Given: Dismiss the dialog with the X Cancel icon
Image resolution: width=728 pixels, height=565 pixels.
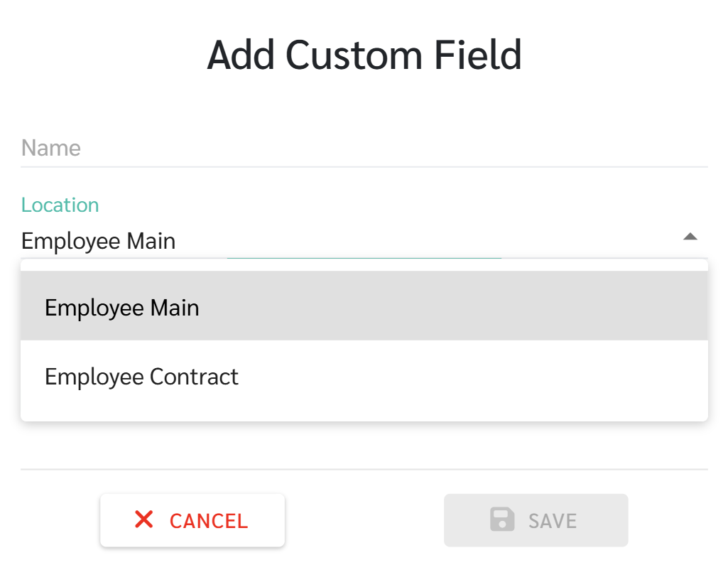Looking at the screenshot, I should click(x=143, y=520).
